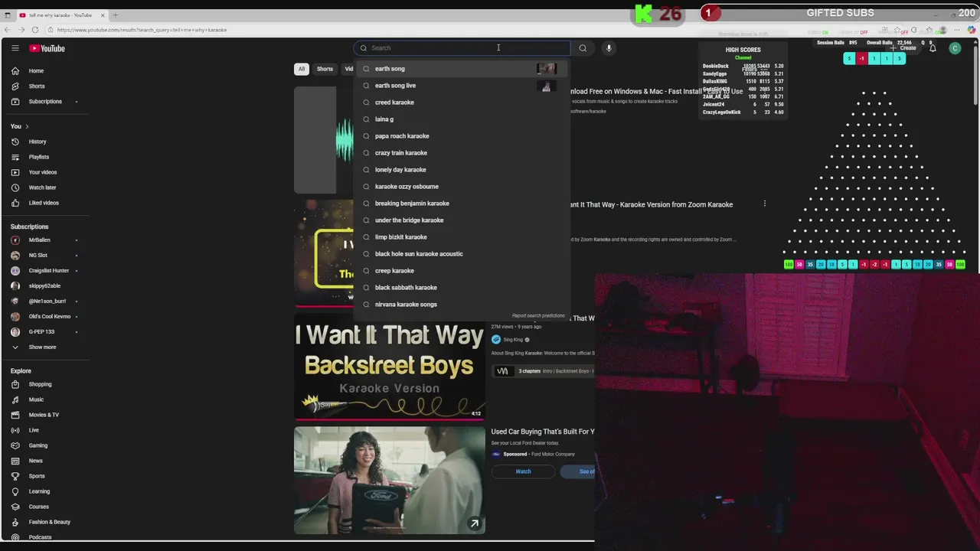Image resolution: width=980 pixels, height=551 pixels.
Task: Open the Ford sponsored ad thumbnail
Action: click(390, 480)
